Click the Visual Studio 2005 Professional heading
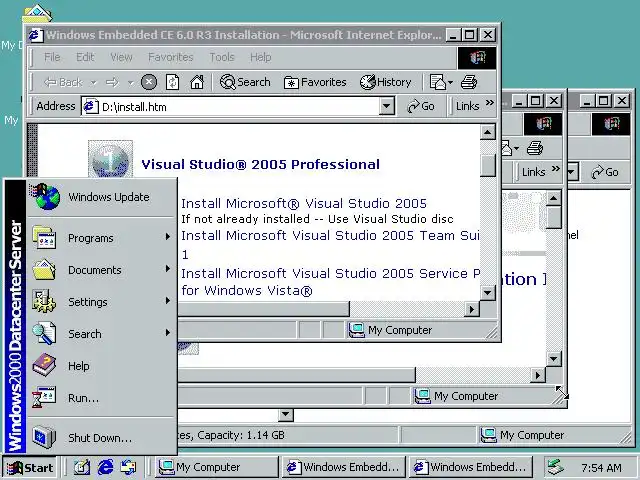The width and height of the screenshot is (640, 480). [x=260, y=164]
